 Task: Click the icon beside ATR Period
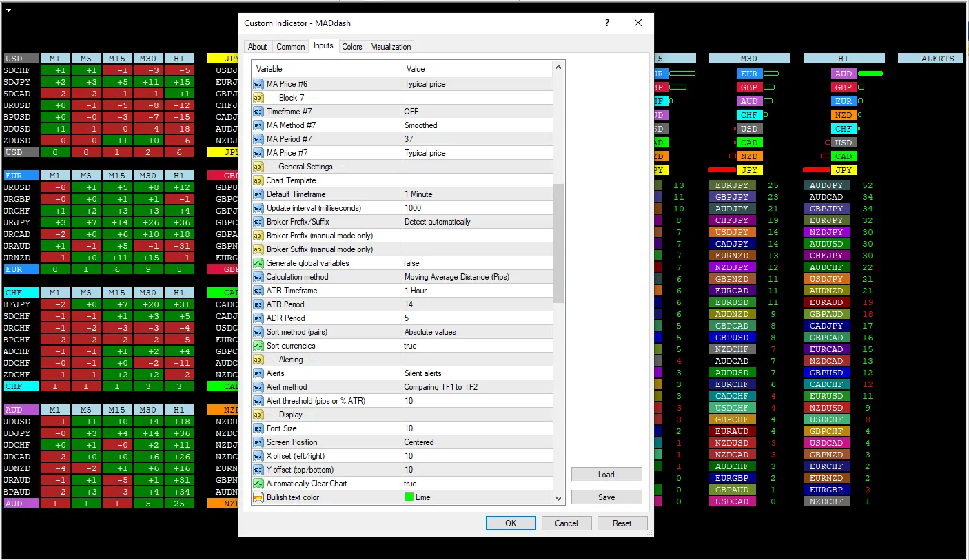coord(258,304)
